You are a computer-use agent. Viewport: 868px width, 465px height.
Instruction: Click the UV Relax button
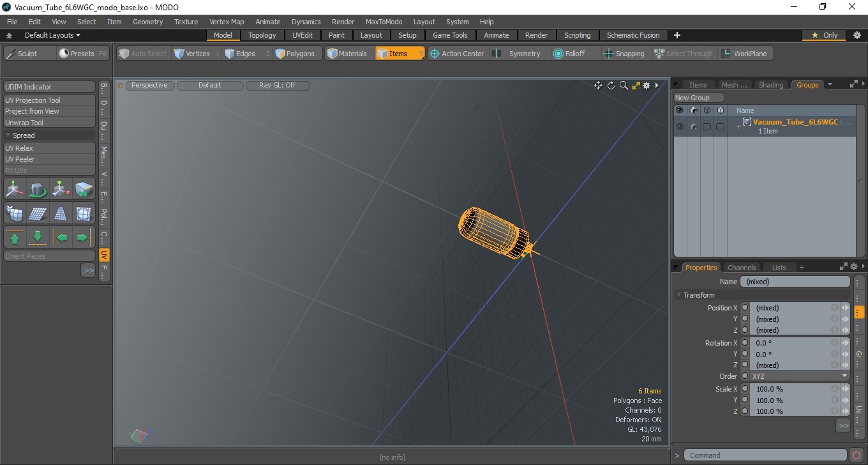click(x=49, y=148)
